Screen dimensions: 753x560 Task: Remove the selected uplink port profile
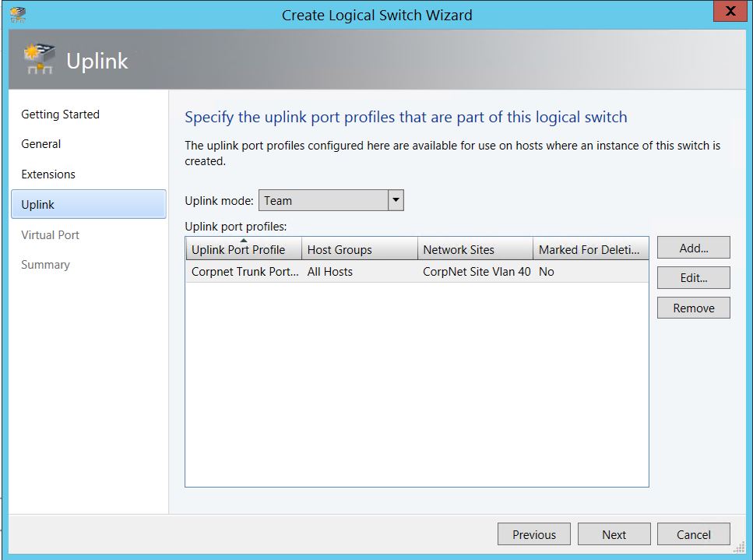tap(693, 308)
